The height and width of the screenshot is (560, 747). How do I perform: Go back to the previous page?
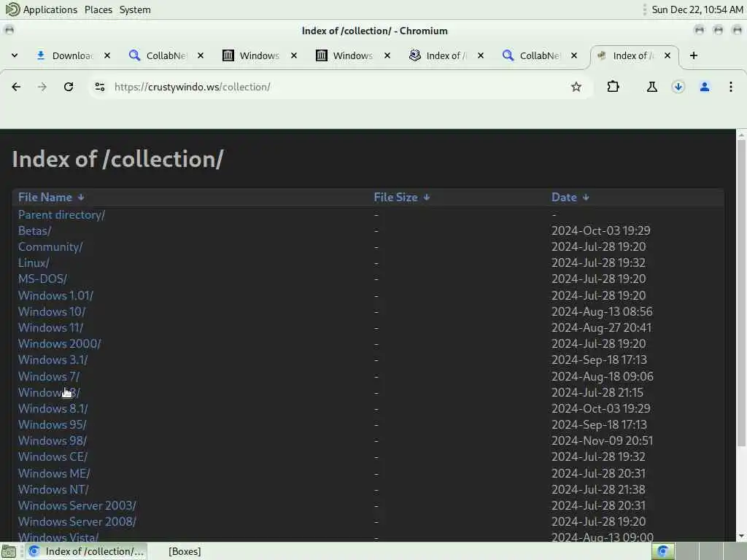pos(16,87)
